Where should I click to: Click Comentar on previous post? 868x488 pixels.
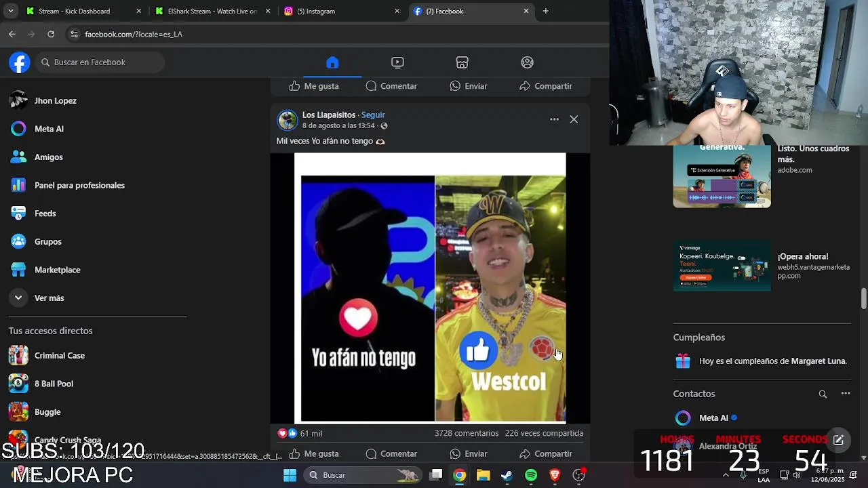point(391,86)
